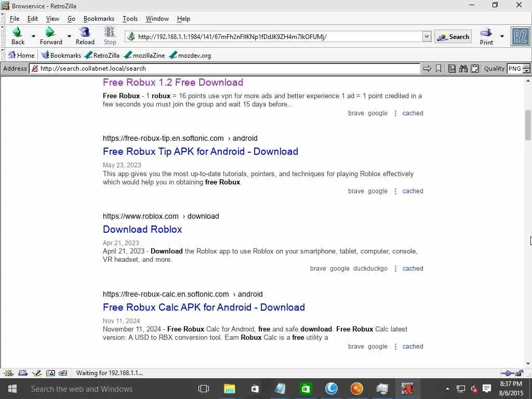Viewport: 532px width, 399px height.
Task: Open the Help menu
Action: (x=183, y=19)
